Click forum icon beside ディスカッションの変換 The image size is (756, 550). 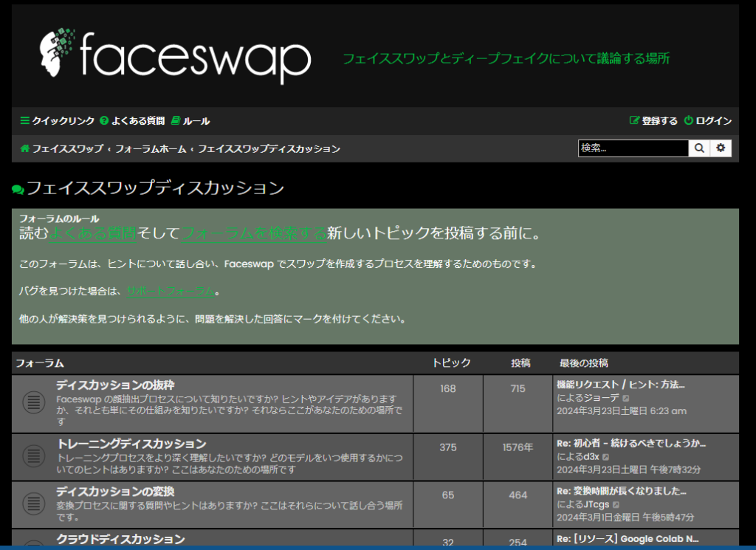tap(33, 503)
